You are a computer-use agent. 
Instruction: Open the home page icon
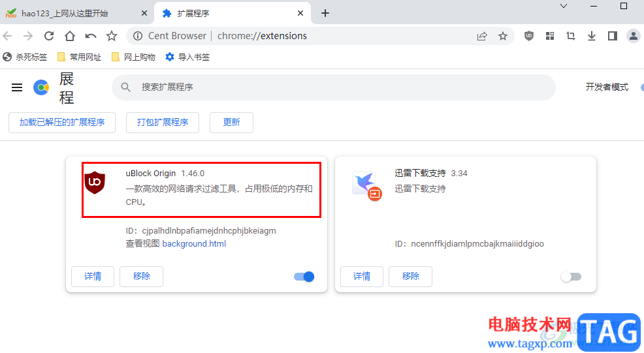(x=70, y=36)
